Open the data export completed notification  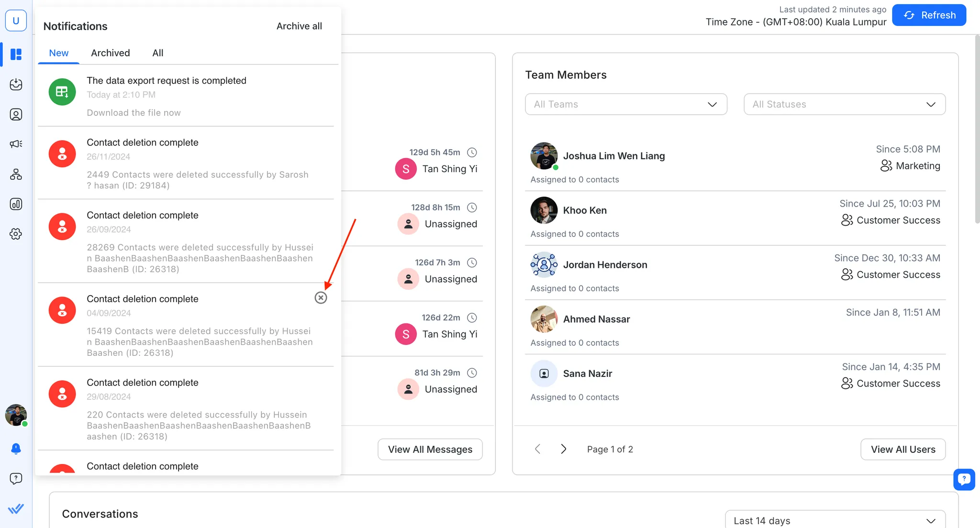(x=166, y=81)
